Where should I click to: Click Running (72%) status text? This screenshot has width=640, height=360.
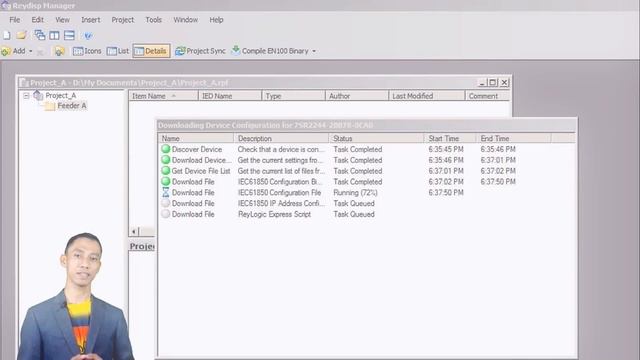[356, 193]
